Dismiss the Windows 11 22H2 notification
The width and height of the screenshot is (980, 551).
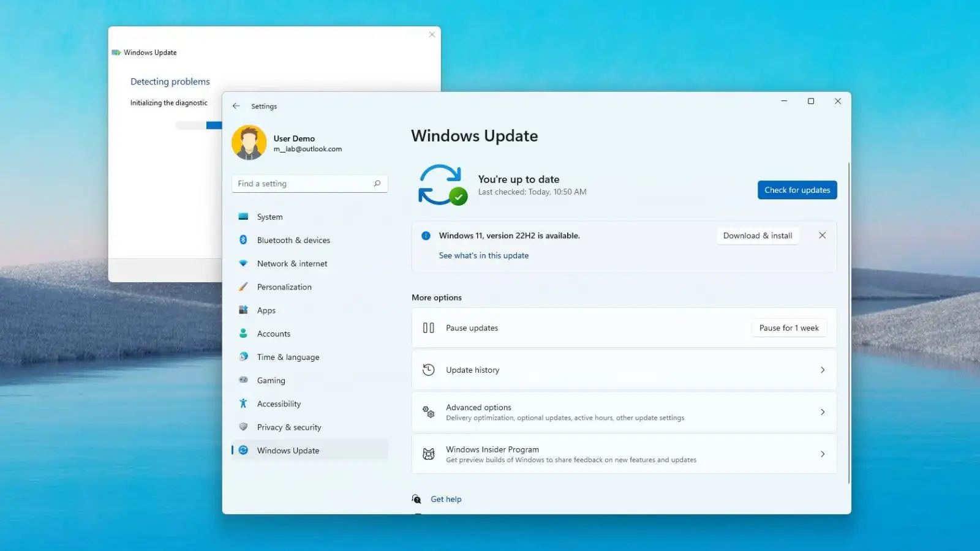(822, 236)
